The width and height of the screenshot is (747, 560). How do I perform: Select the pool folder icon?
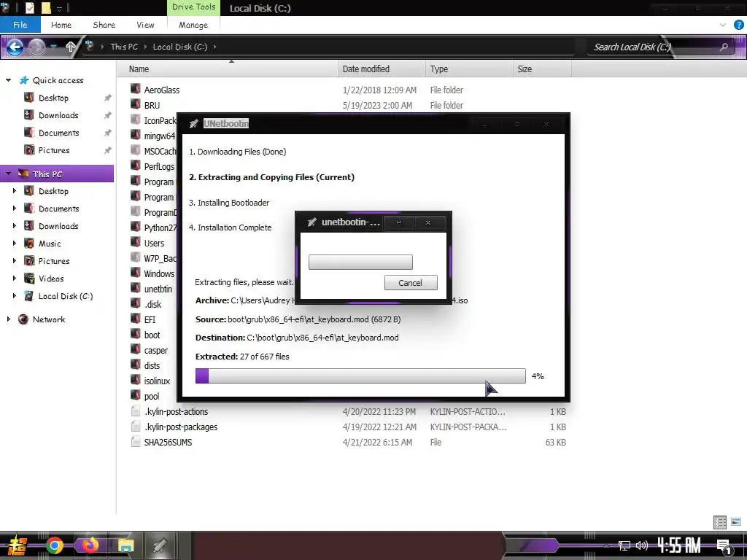(x=136, y=395)
